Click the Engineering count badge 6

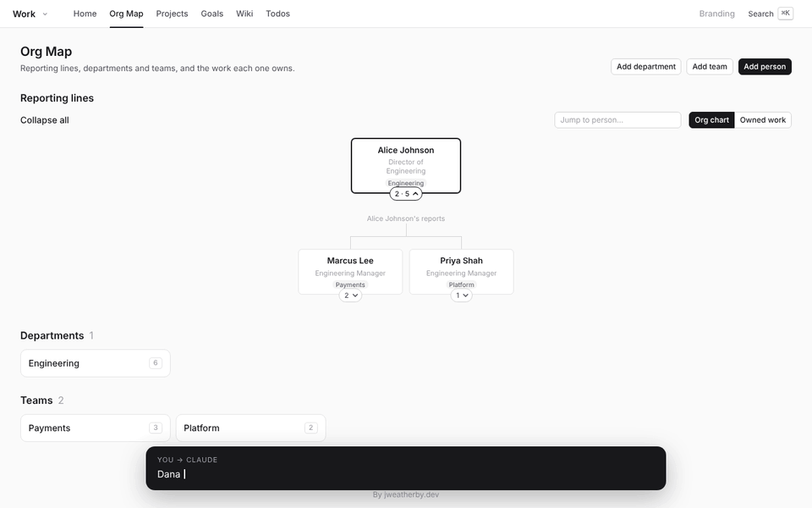point(156,363)
